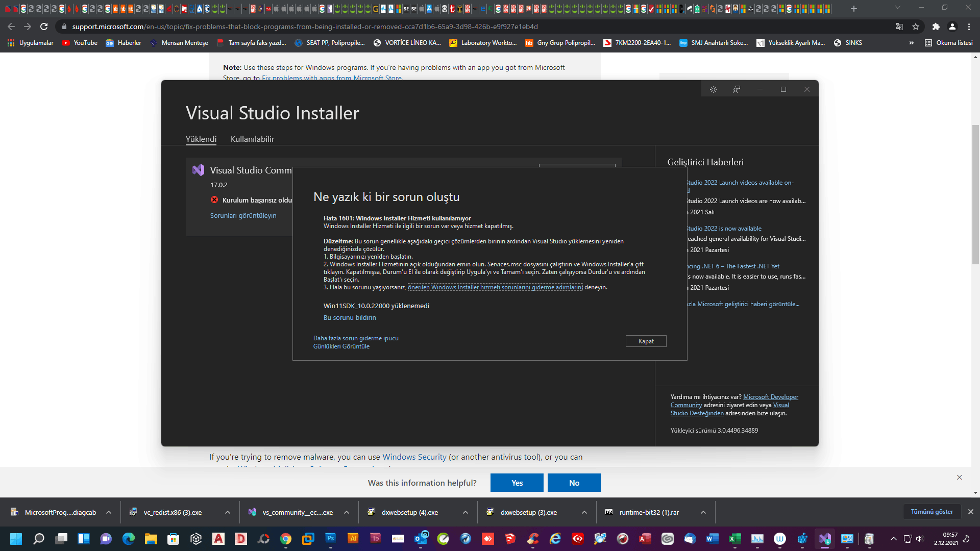The height and width of the screenshot is (551, 980).
Task: Open CCleaner from the taskbar
Action: (533, 538)
